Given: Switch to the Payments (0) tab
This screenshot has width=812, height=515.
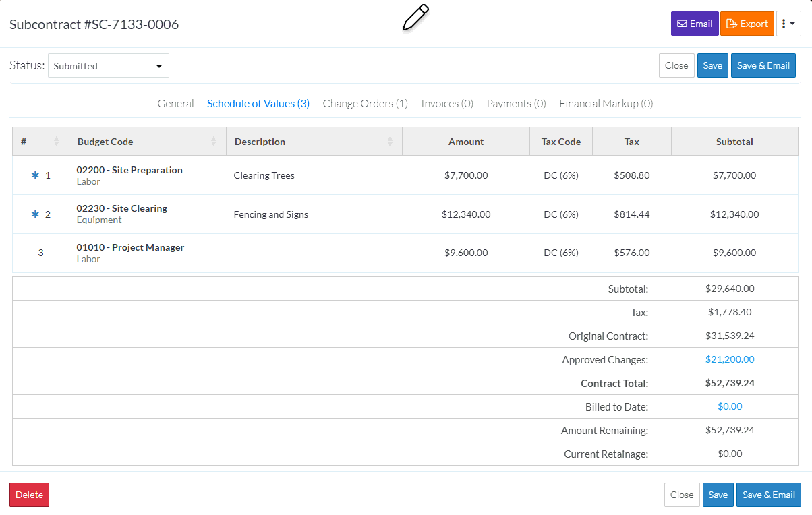Looking at the screenshot, I should click(x=517, y=103).
